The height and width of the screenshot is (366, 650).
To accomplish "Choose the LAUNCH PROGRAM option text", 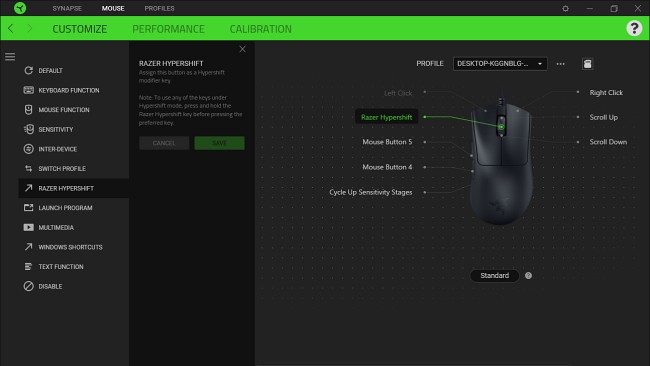I will (x=65, y=208).
